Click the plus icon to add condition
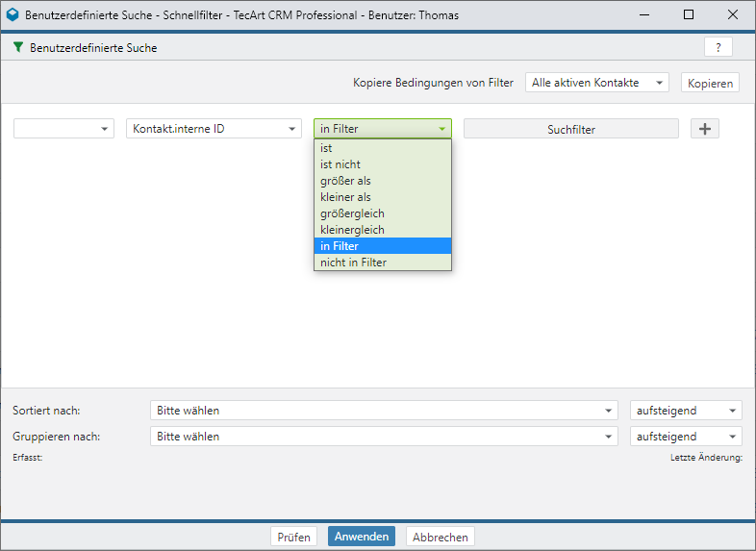 tap(704, 129)
